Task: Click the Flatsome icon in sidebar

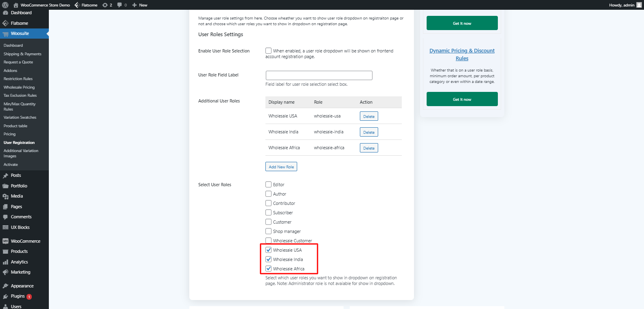Action: click(x=6, y=23)
